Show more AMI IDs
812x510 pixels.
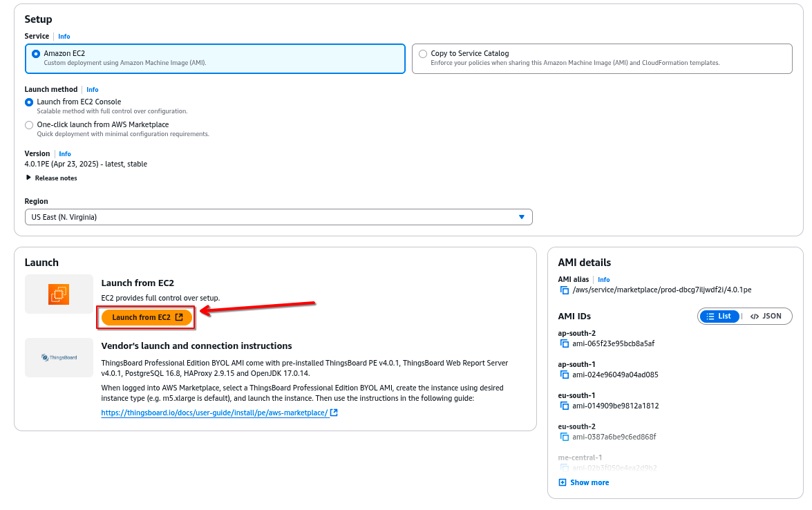[584, 482]
